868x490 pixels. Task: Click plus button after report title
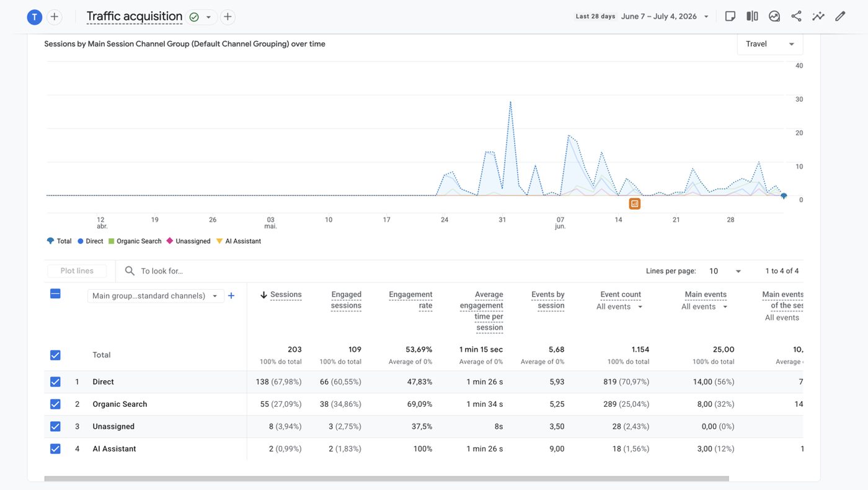click(x=228, y=17)
